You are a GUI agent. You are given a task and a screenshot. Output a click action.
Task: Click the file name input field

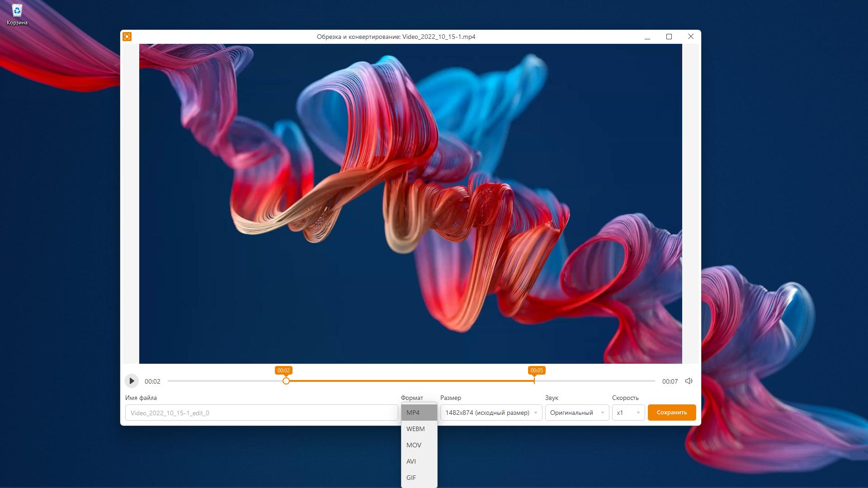pos(261,413)
